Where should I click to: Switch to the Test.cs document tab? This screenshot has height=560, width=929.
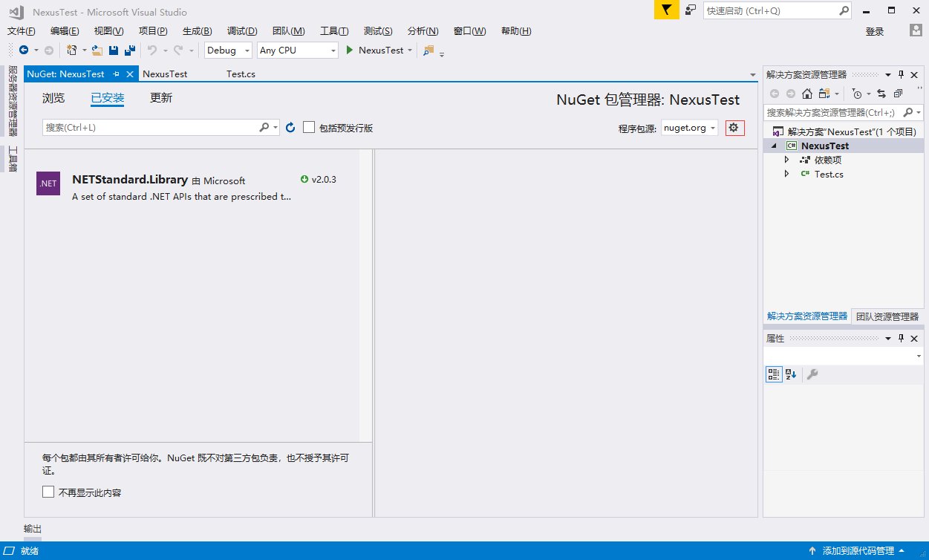coord(241,74)
